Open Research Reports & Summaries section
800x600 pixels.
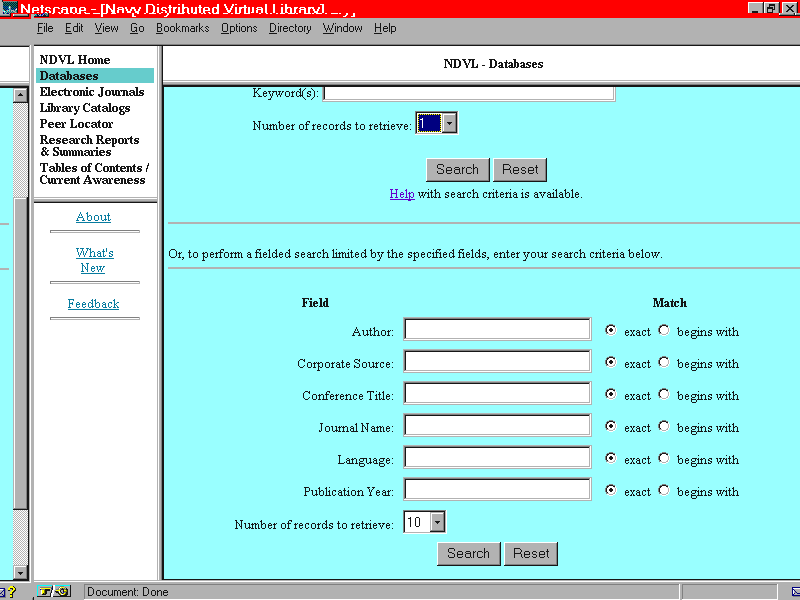(x=89, y=145)
